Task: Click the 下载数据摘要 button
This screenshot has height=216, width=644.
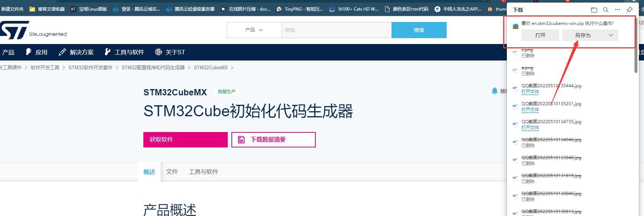Action: pyautogui.click(x=273, y=140)
